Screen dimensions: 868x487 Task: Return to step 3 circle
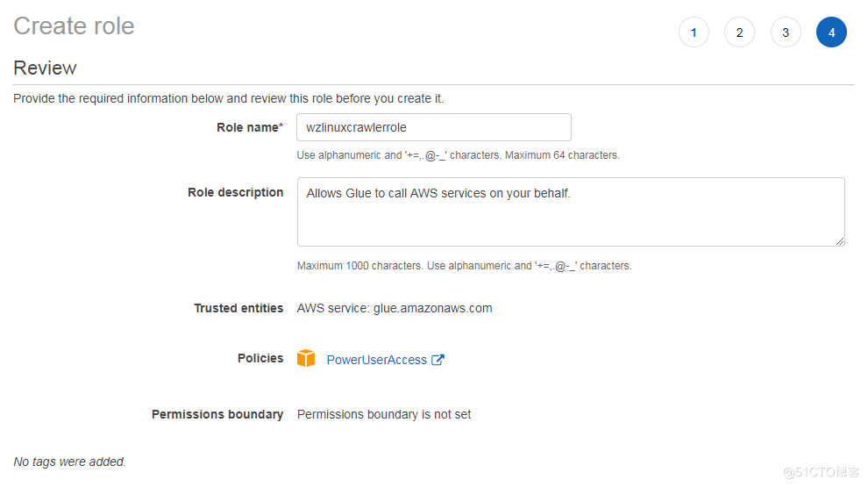(786, 32)
